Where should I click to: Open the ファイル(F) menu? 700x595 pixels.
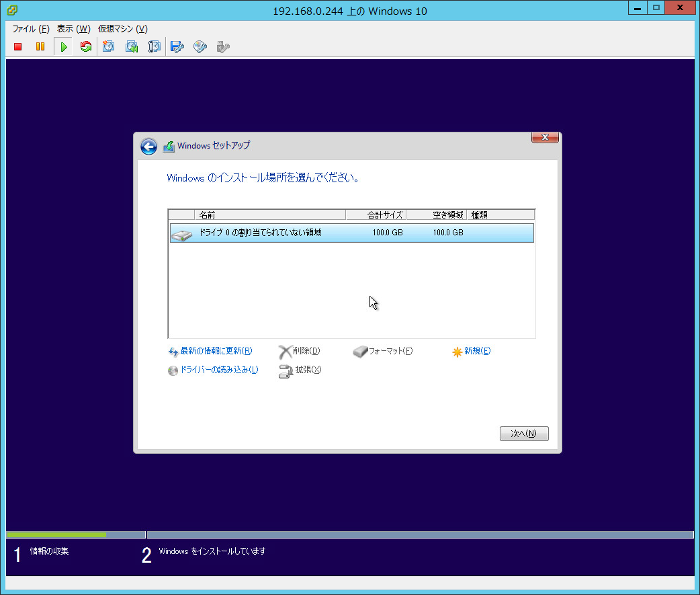pyautogui.click(x=31, y=29)
